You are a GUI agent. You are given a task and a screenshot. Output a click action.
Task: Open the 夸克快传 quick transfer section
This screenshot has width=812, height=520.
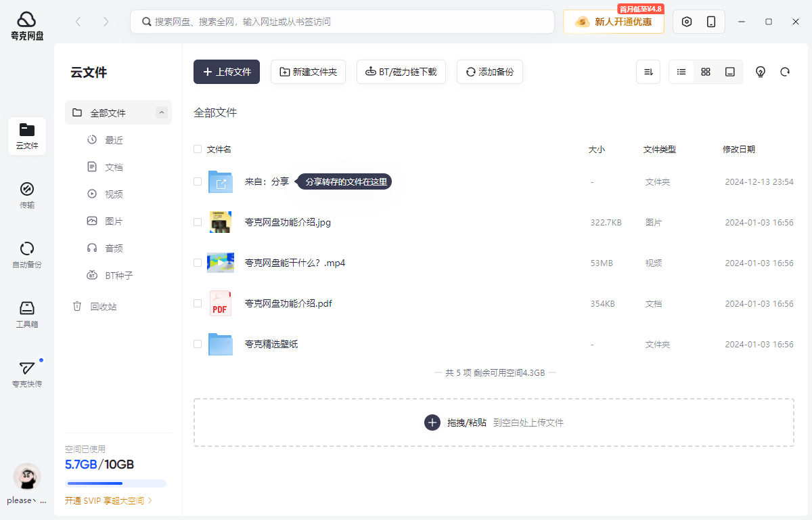coord(27,374)
